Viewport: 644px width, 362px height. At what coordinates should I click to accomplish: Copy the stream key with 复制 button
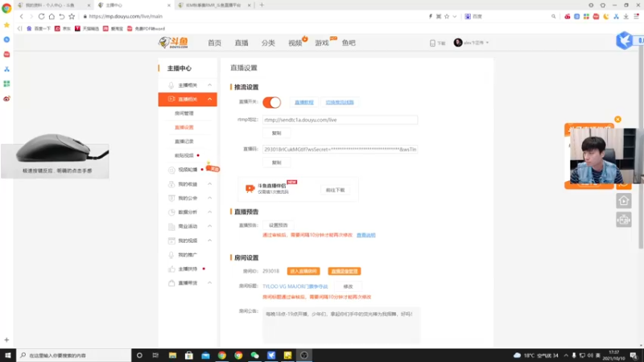(276, 162)
